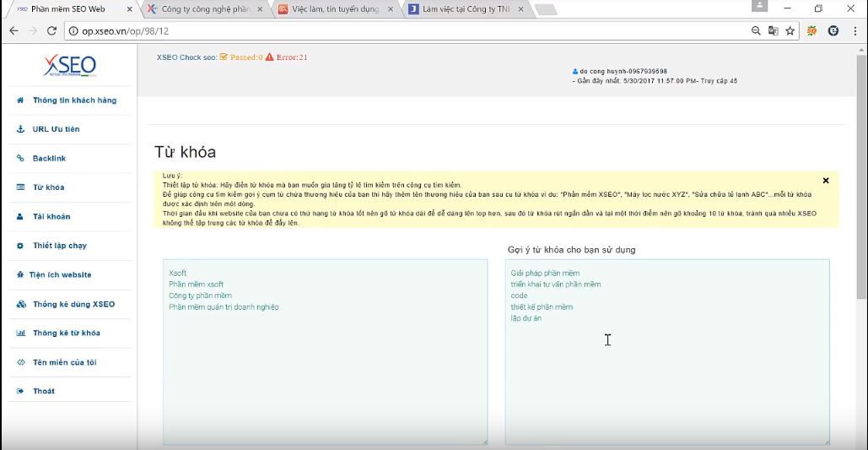The height and width of the screenshot is (450, 868).
Task: Open Thiết lập chạy menu item
Action: 60,246
